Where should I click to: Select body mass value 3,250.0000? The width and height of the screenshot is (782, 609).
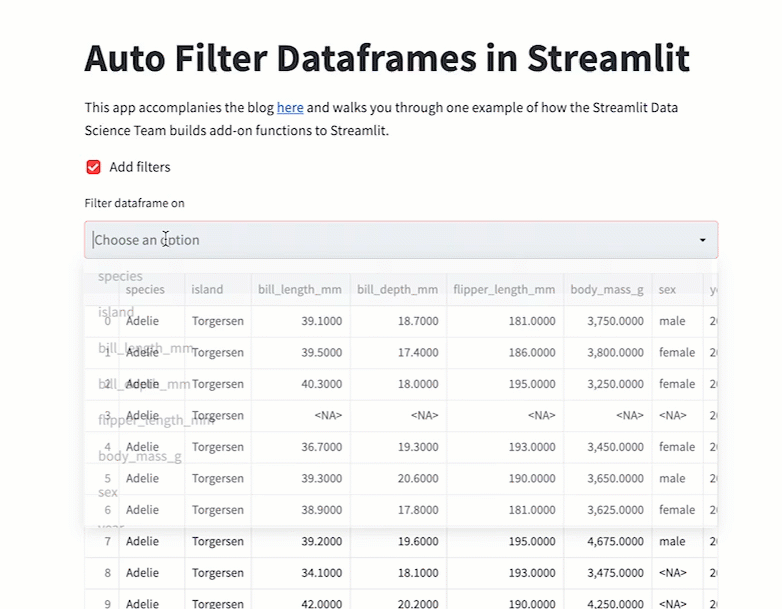coord(607,384)
